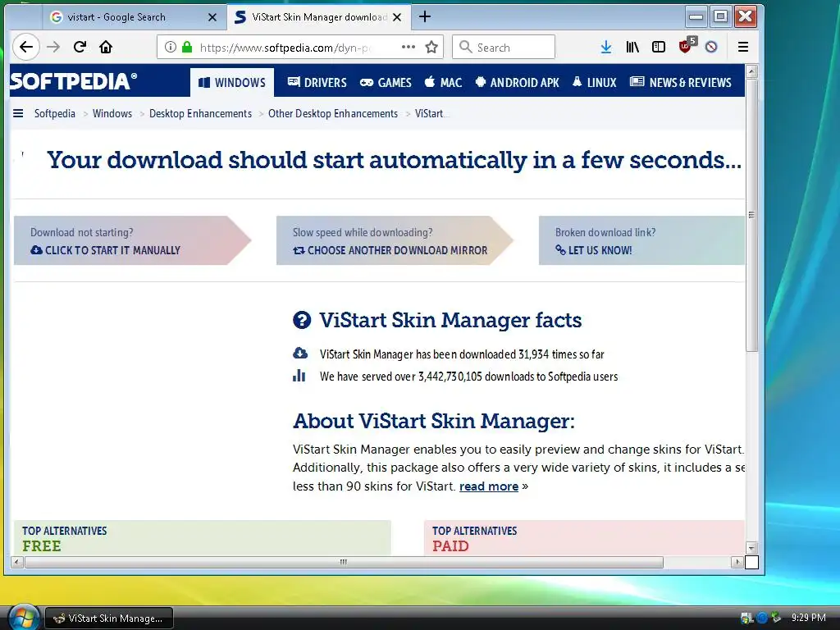840x630 pixels.
Task: Open the Downloads arrow in the toolbar
Action: (x=606, y=47)
